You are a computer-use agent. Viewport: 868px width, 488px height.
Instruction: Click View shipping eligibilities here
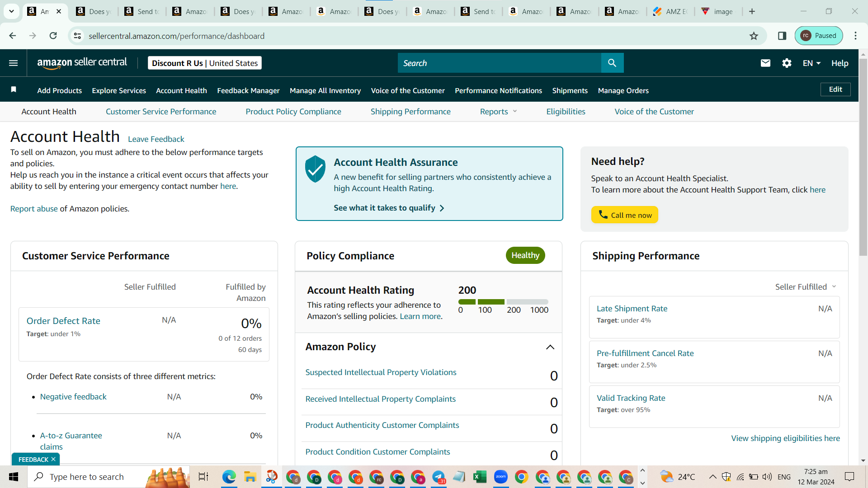point(785,438)
